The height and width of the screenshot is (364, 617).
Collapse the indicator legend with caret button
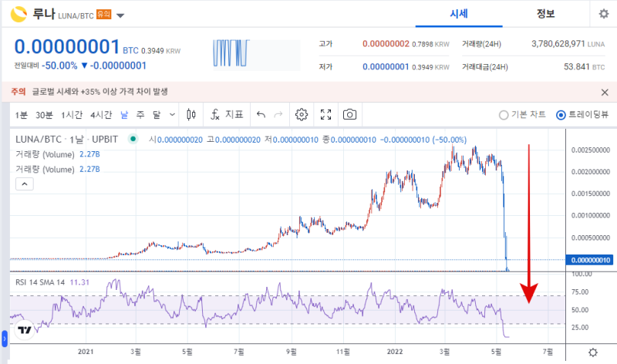[25, 184]
